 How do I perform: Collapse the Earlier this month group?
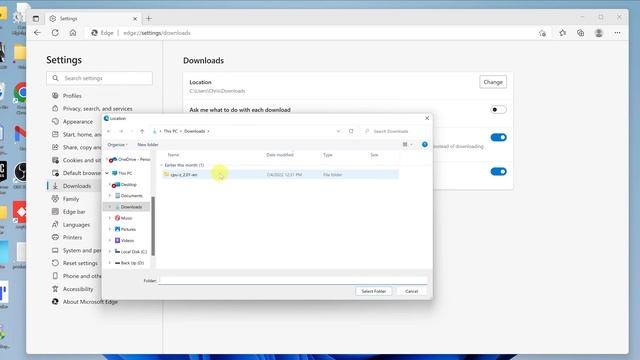click(162, 165)
